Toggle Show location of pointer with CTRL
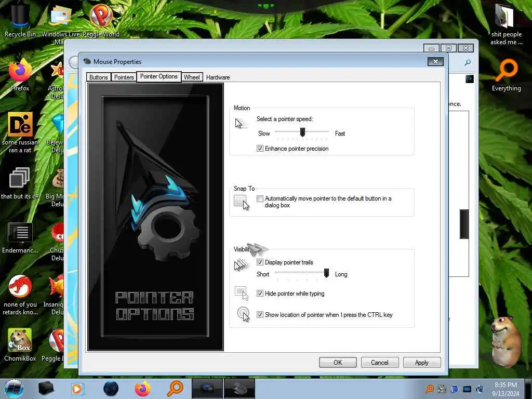532x399 pixels. (260, 314)
